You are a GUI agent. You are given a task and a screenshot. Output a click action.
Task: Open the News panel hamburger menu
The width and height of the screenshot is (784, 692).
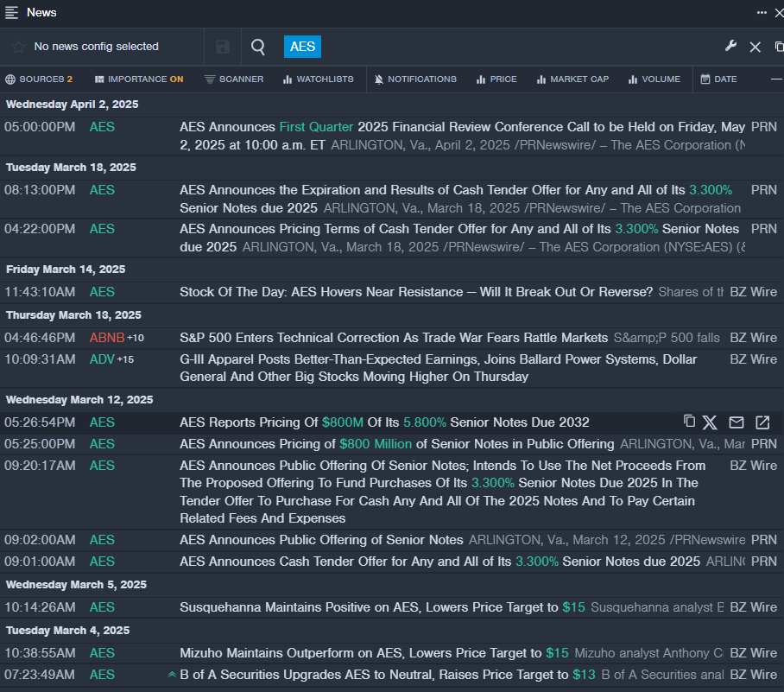tap(11, 12)
